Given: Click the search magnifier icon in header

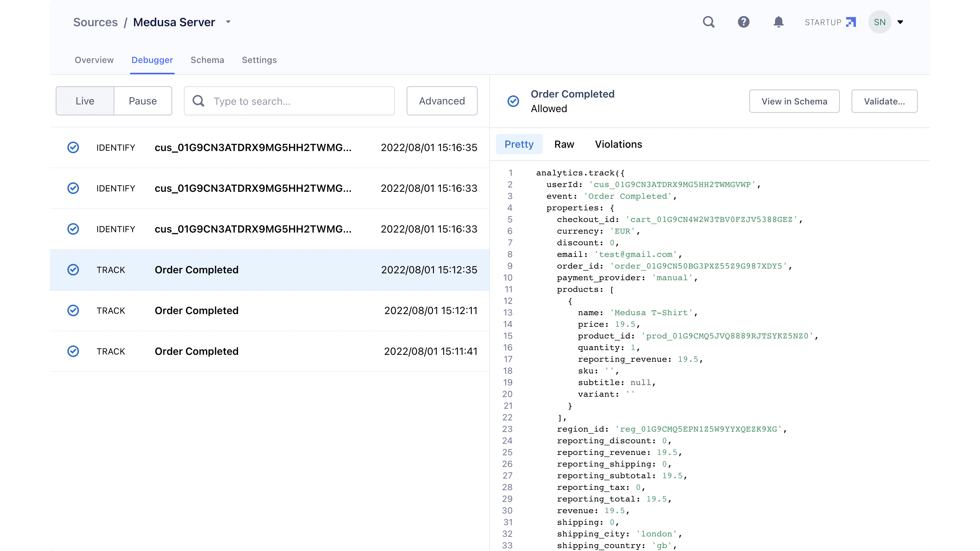Looking at the screenshot, I should [708, 22].
